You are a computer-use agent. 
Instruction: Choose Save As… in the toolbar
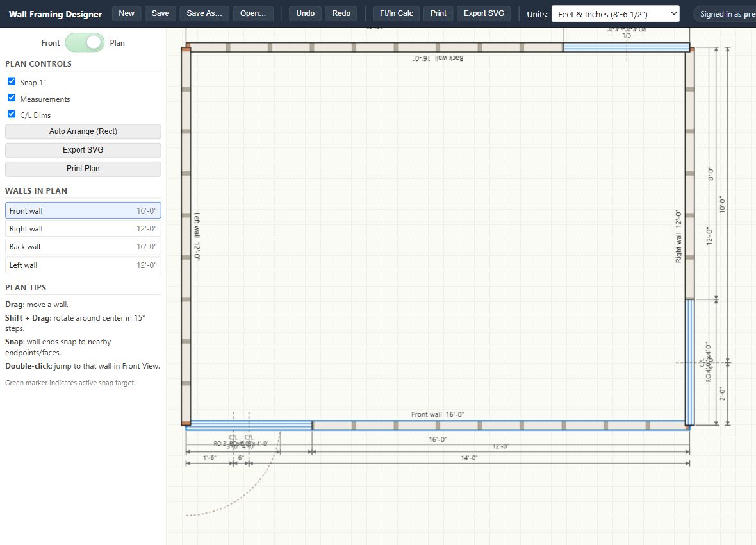click(x=204, y=13)
